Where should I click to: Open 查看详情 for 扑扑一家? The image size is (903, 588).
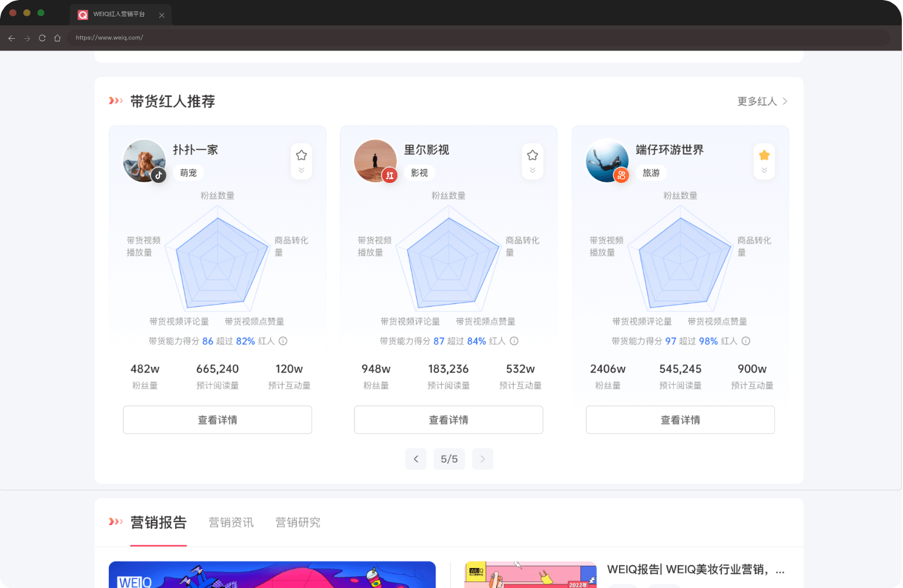click(218, 420)
